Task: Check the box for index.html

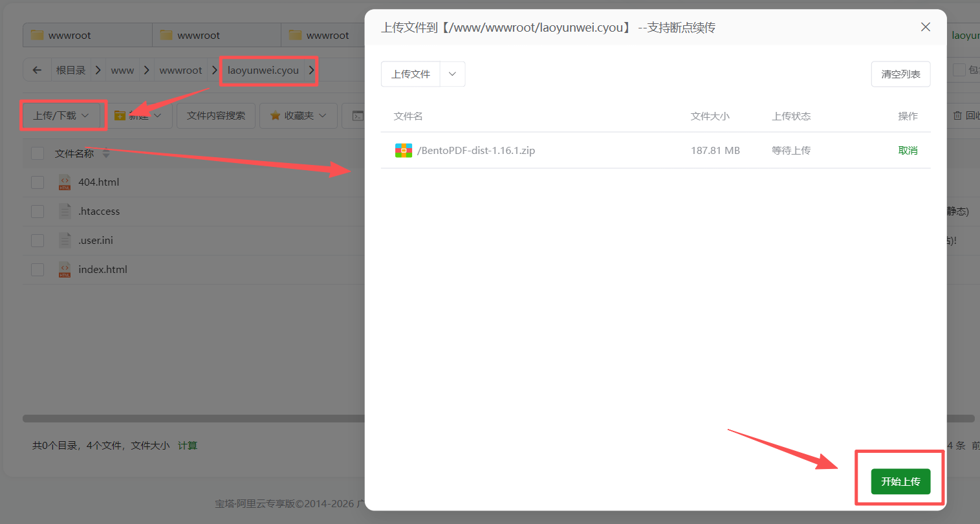Action: pos(38,270)
